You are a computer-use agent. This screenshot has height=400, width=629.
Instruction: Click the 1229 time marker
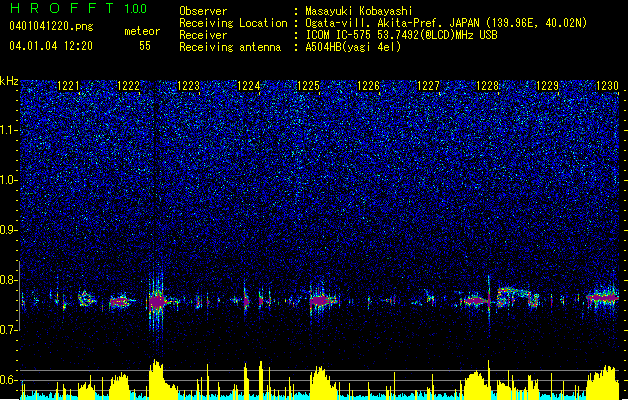click(x=548, y=86)
